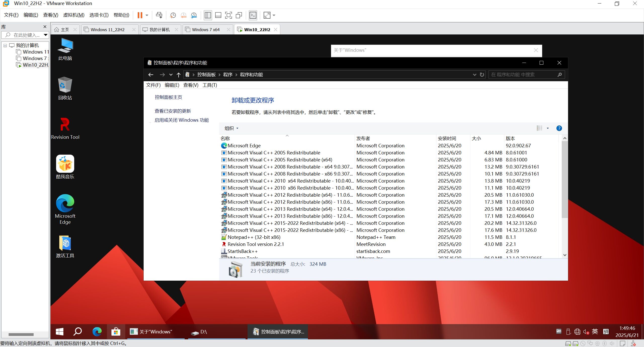Viewport: 644px width, 347px height.
Task: Revert to snapshot using the toolbar icon
Action: [x=183, y=15]
